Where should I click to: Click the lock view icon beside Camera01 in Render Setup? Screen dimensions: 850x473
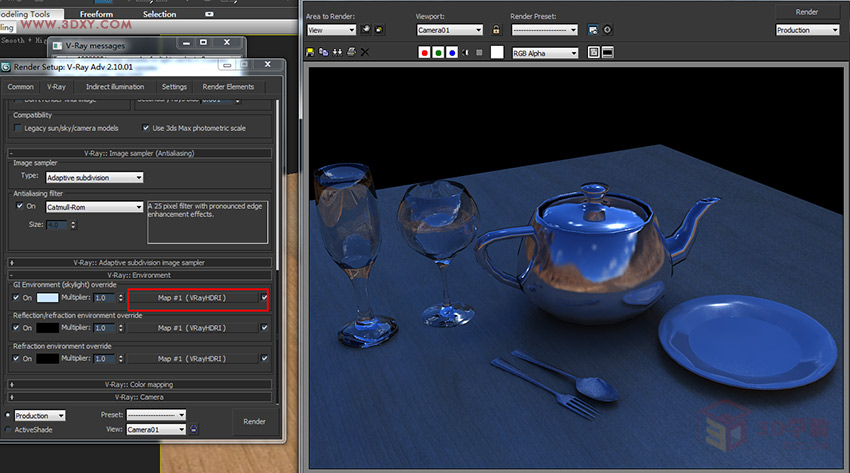coord(194,429)
